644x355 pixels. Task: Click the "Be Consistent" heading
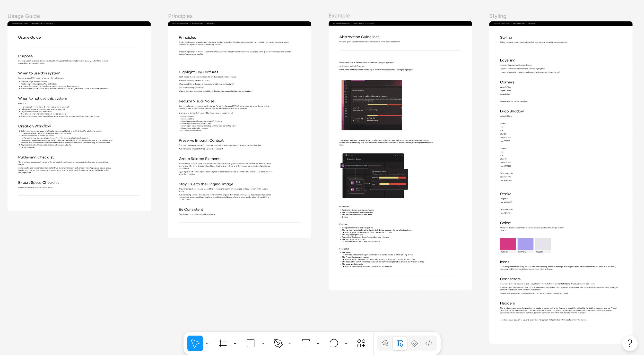(191, 209)
